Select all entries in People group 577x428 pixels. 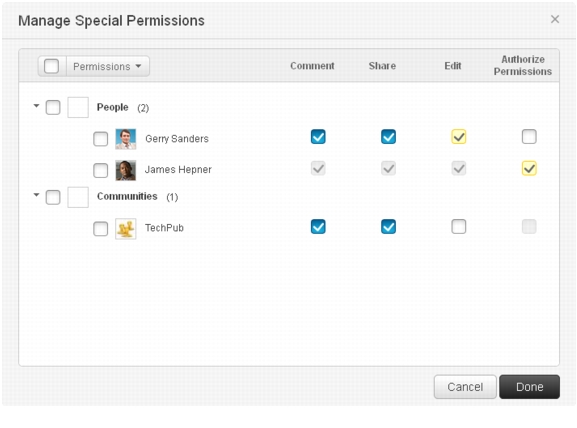(53, 108)
